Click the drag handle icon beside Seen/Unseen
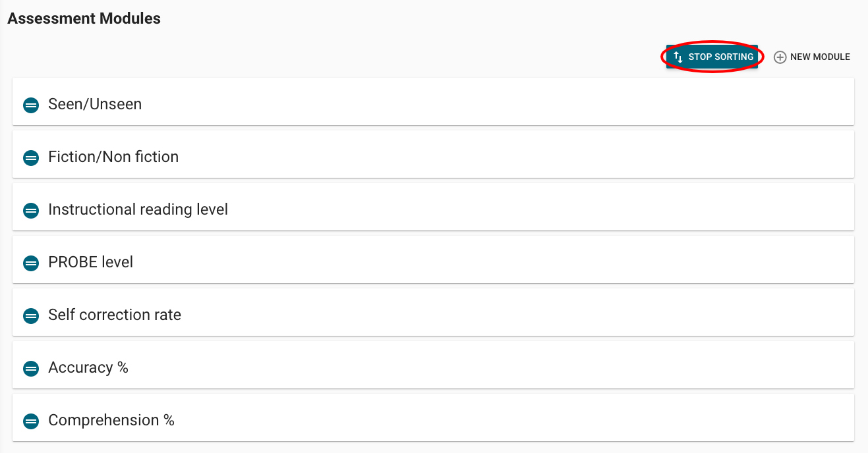Image resolution: width=868 pixels, height=453 pixels. [31, 105]
